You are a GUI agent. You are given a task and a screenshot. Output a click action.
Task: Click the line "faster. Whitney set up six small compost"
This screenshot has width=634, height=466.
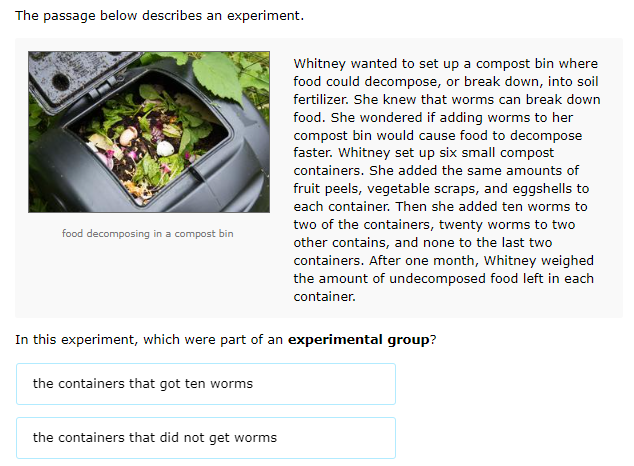pos(424,153)
